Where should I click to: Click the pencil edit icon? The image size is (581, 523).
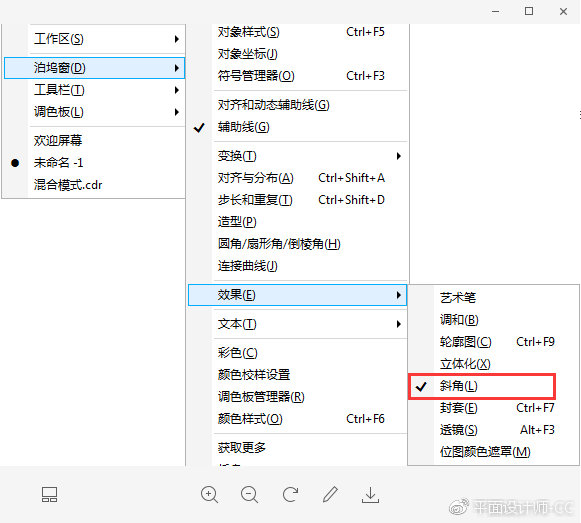tap(330, 494)
